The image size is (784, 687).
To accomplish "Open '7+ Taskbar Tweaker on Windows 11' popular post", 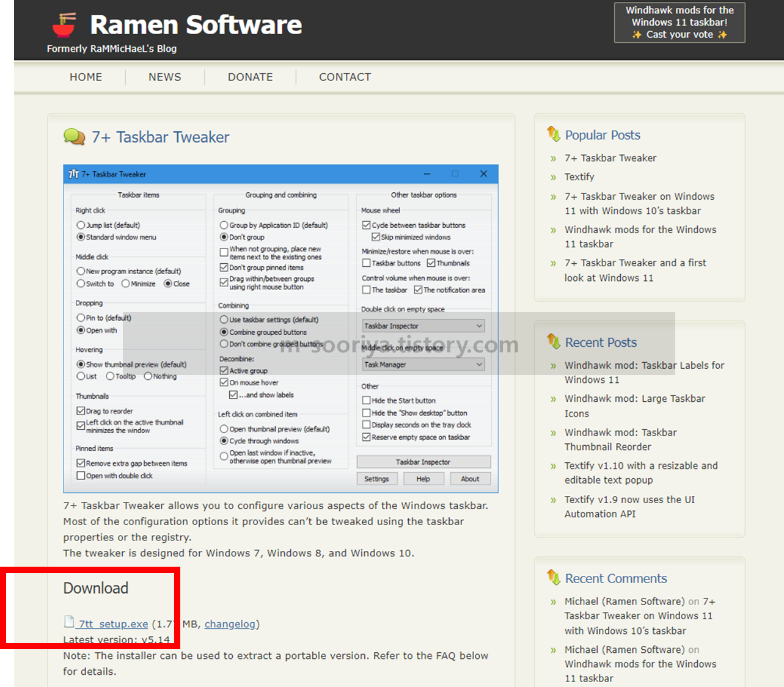I will click(640, 203).
